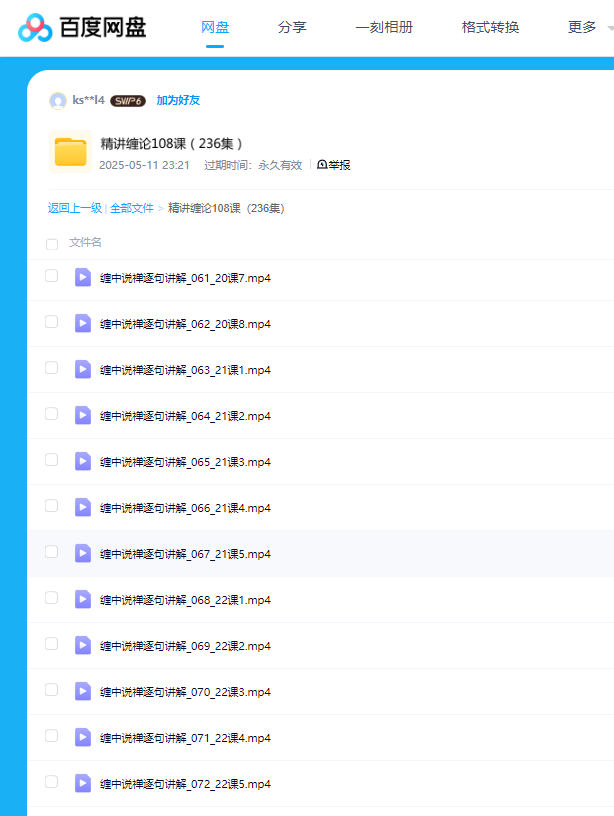
Task: Click the Baidu Netdisk cloud logo
Action: pos(34,29)
